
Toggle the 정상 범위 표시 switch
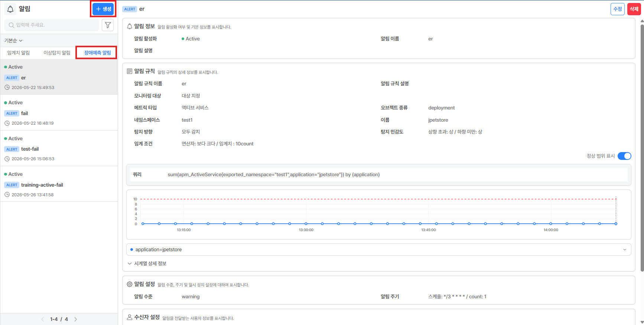click(624, 156)
